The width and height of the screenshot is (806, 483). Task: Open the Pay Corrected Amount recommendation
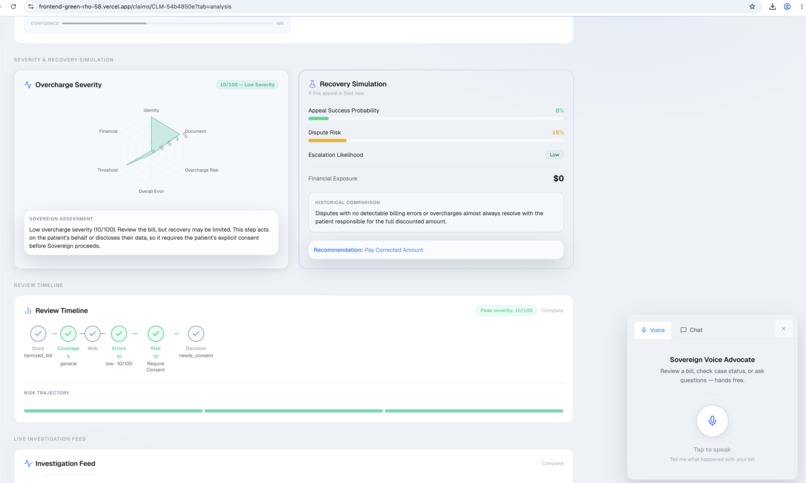[436, 250]
